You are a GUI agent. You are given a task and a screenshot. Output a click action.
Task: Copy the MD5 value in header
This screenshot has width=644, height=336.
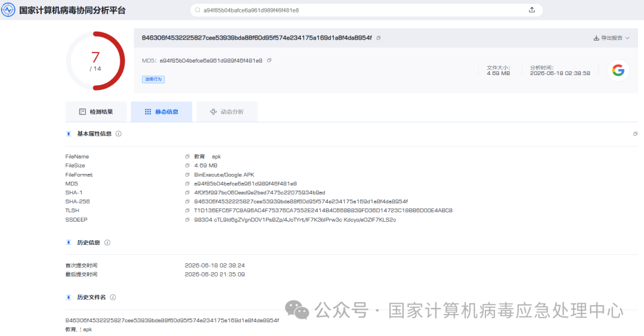coord(269,60)
